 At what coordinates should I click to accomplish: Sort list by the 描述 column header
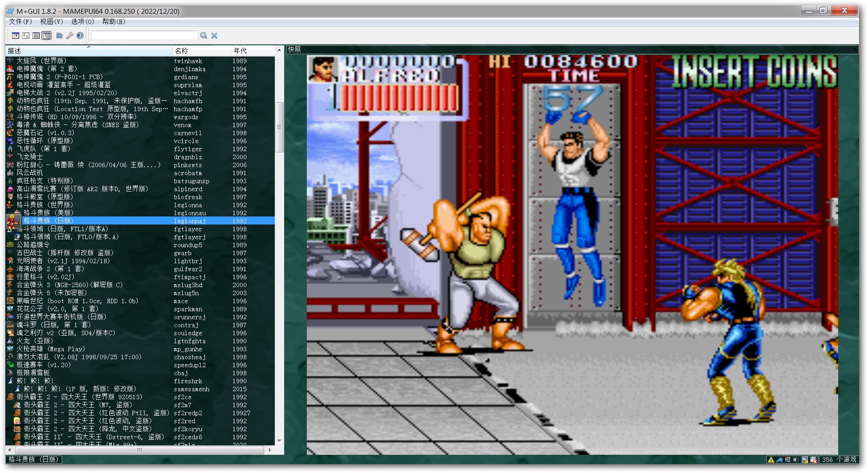89,51
